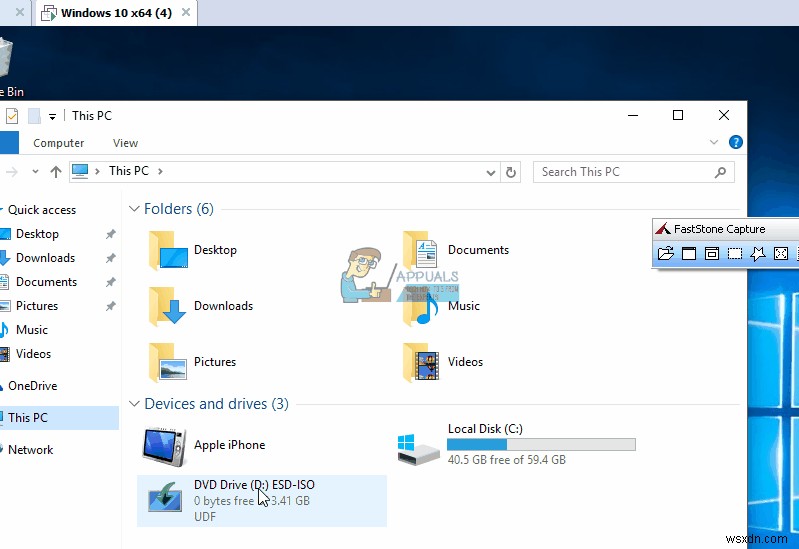Select Pictures in navigation pane
Viewport: 799px width, 549px height.
pos(37,306)
